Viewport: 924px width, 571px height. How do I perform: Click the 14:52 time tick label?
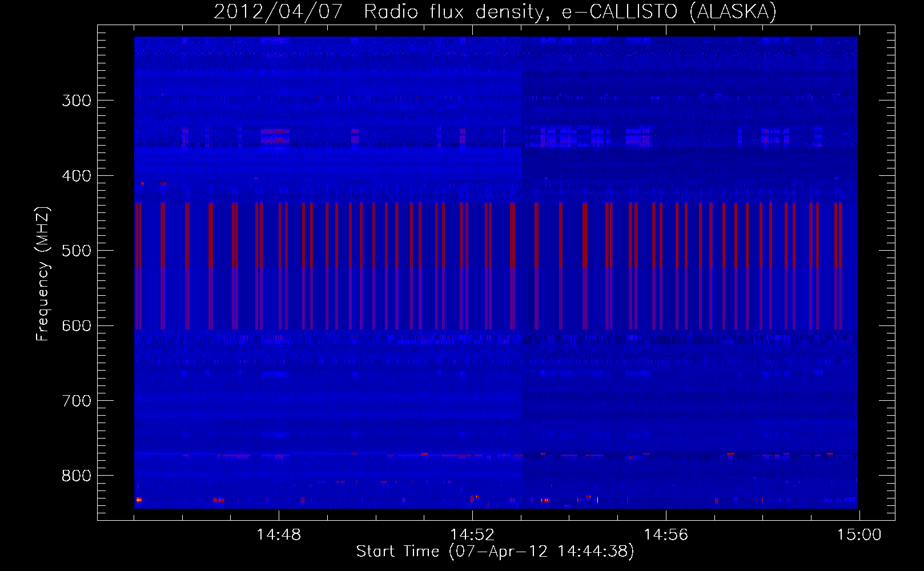click(472, 535)
